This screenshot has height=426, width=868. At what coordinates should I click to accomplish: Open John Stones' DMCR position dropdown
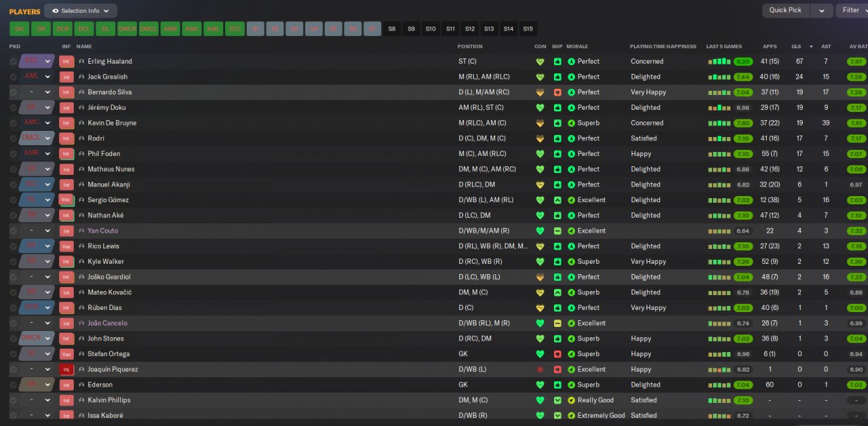click(37, 338)
